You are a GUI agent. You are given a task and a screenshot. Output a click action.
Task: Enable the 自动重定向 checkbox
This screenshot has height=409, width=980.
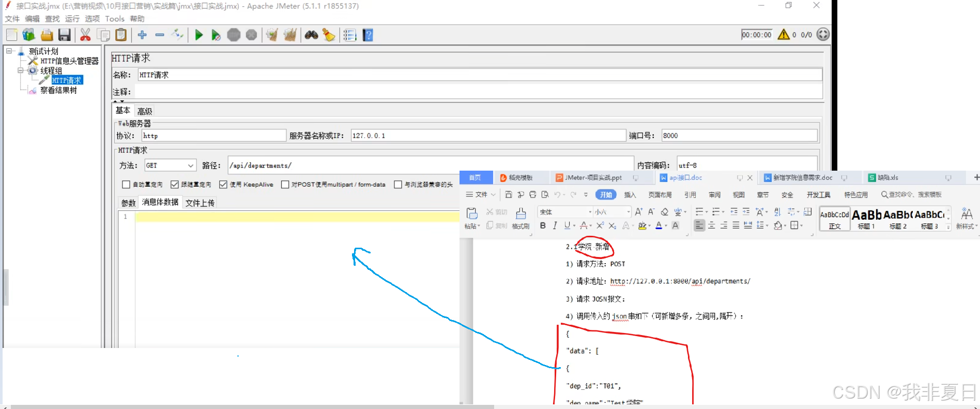126,185
